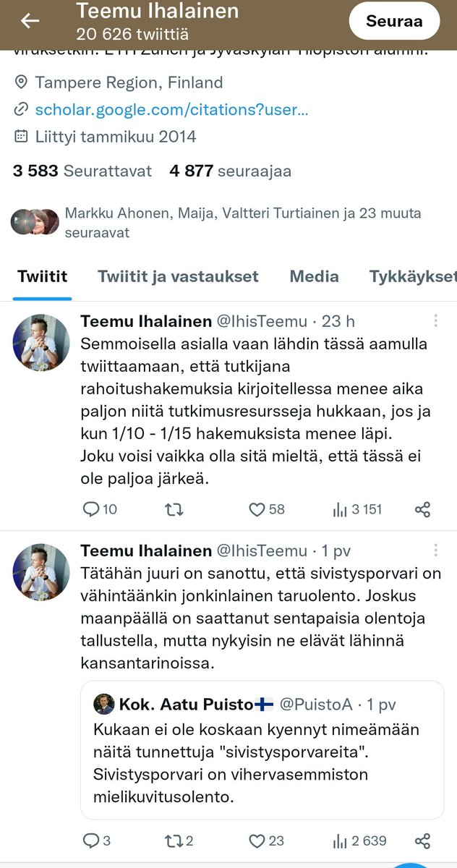Share the sivistysporvari tweet

[x=423, y=841]
